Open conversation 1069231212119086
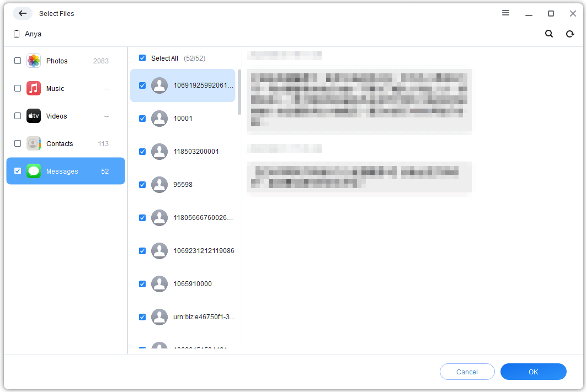This screenshot has height=392, width=586. click(183, 251)
